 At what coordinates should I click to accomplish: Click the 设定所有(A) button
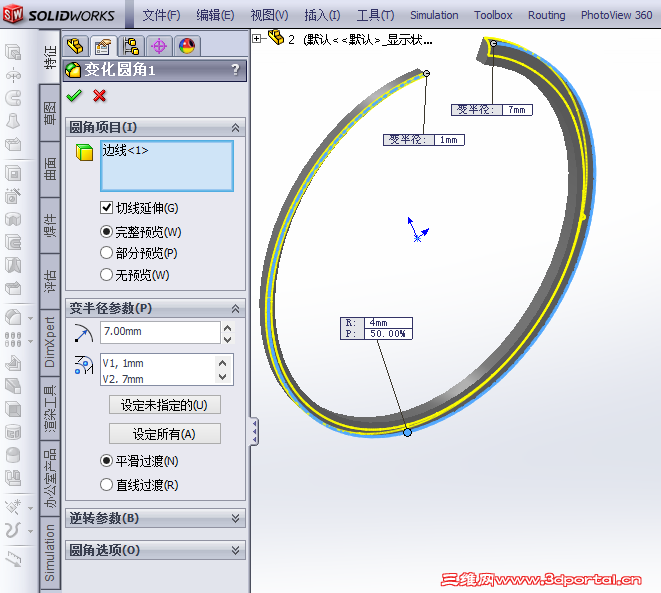[164, 434]
